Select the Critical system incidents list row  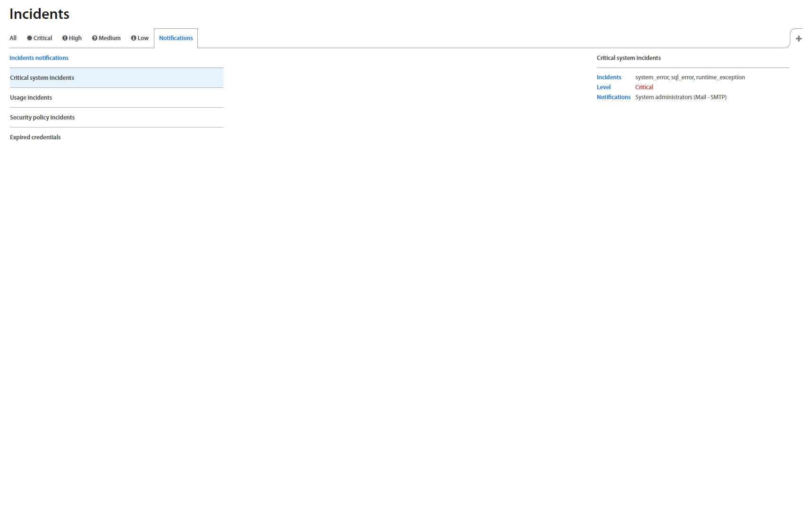coord(116,78)
